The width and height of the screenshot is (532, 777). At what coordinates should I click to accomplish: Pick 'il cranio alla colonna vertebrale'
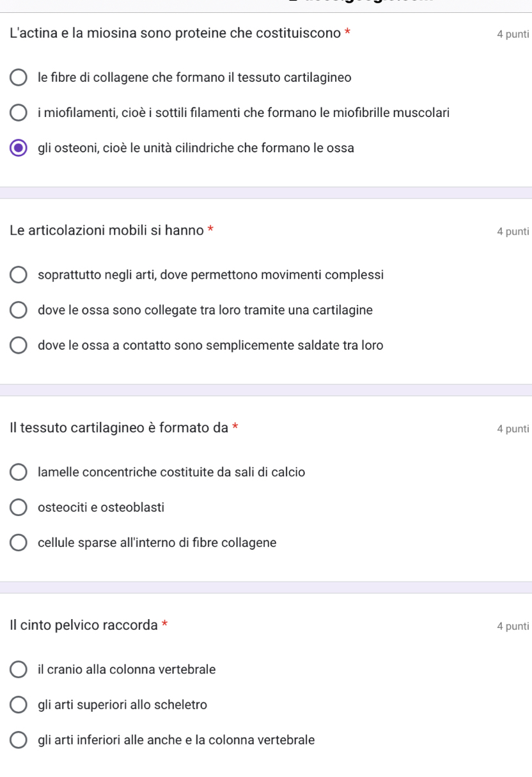pos(19,670)
